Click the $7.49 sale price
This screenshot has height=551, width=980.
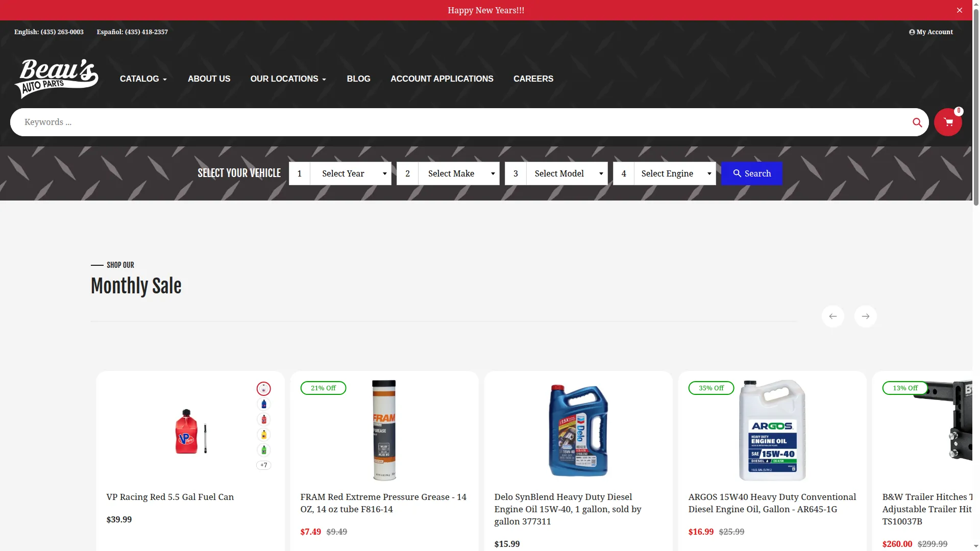[311, 532]
